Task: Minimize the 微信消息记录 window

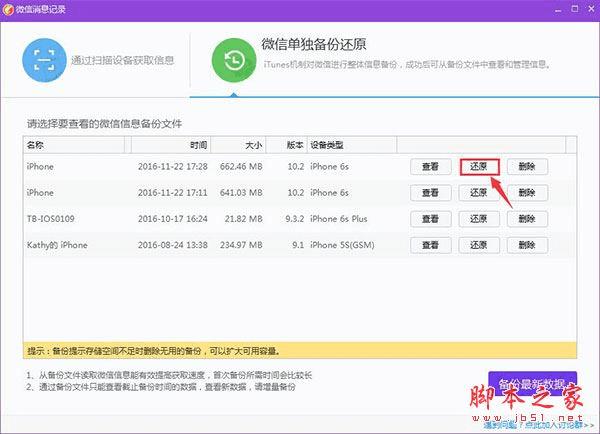Action: 558,10
